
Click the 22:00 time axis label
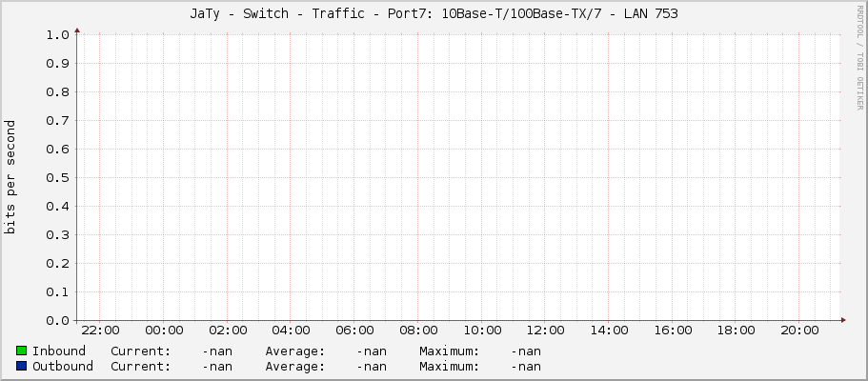(x=100, y=331)
